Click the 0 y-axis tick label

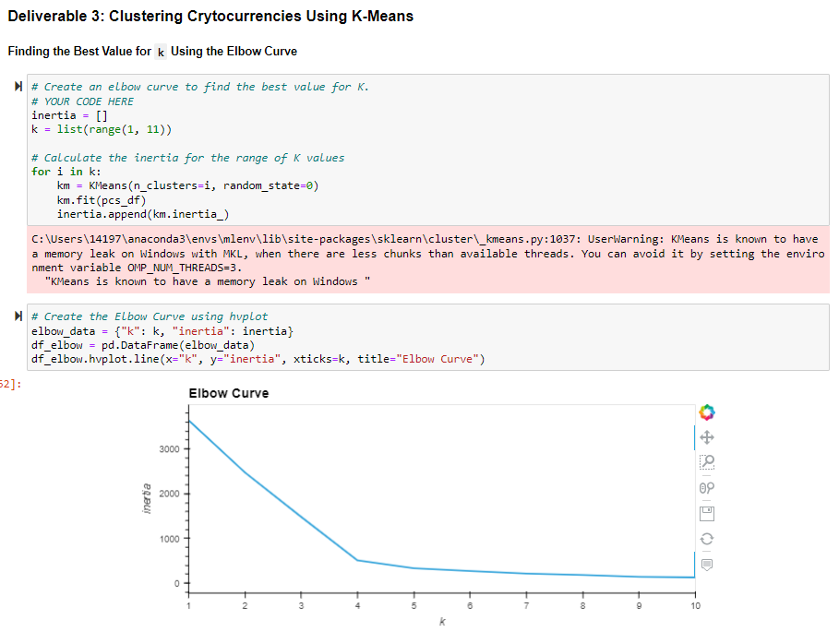click(176, 583)
